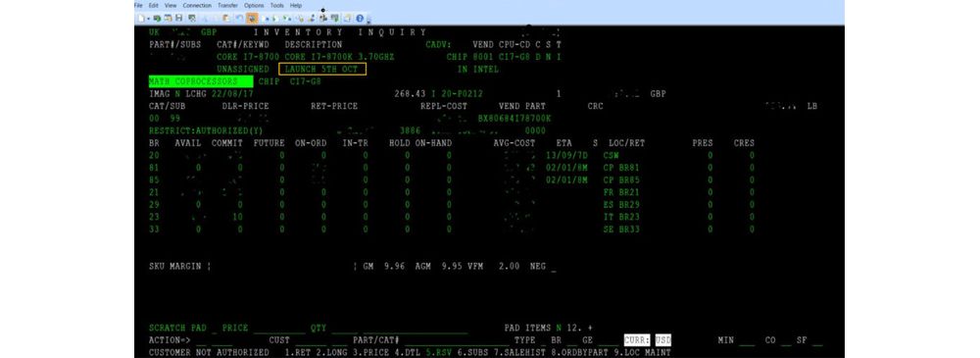Click the ES BR29 location entry
Image resolution: width=980 pixels, height=358 pixels.
point(621,205)
